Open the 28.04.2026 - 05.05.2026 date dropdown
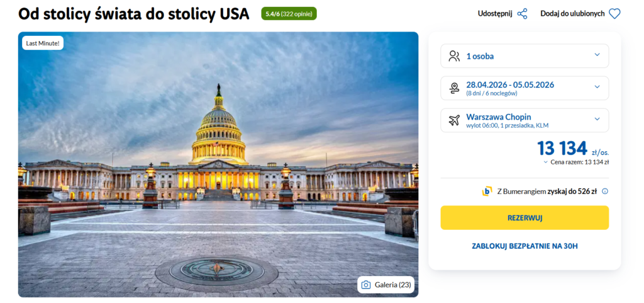Screen dimensions: 644x303 coord(597,88)
